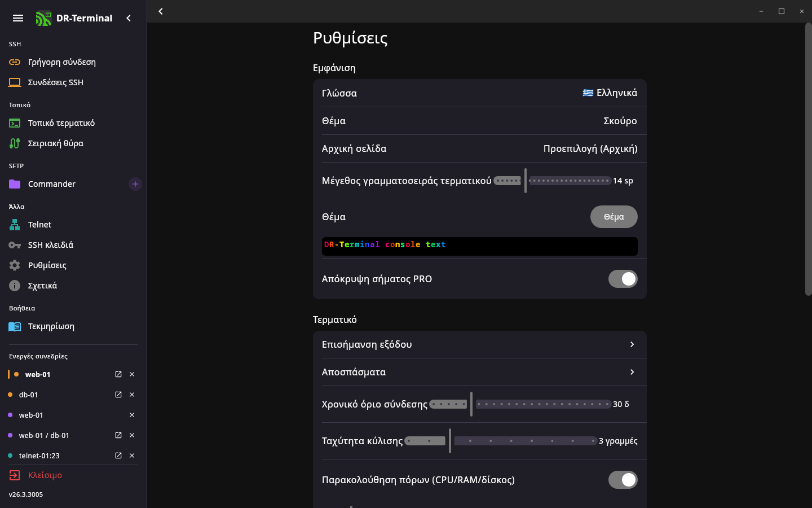
Task: Open the hamburger menu icon
Action: [x=18, y=18]
